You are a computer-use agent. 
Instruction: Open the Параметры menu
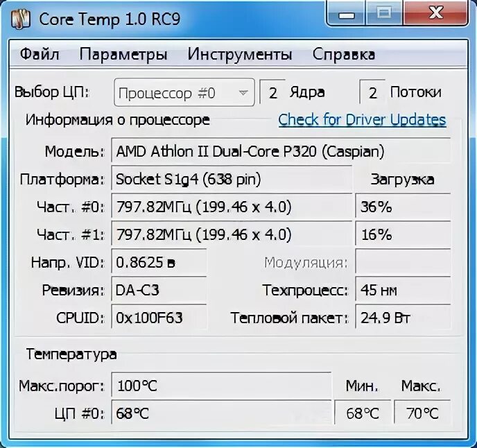123,55
